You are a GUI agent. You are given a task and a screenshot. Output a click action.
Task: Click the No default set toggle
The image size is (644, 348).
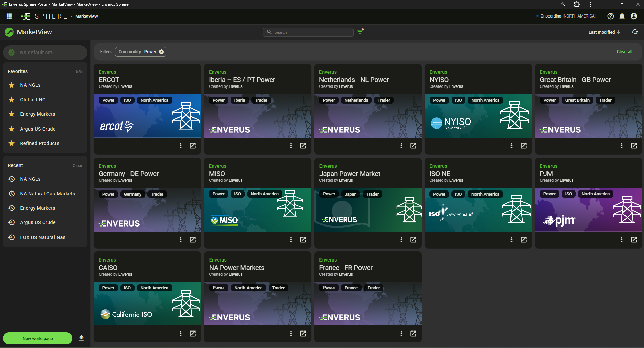(45, 53)
